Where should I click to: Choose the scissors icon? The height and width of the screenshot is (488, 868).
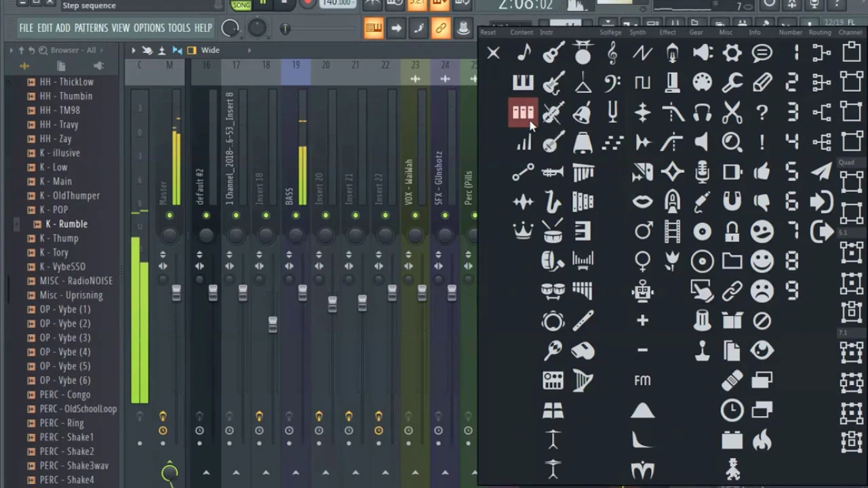pyautogui.click(x=732, y=112)
